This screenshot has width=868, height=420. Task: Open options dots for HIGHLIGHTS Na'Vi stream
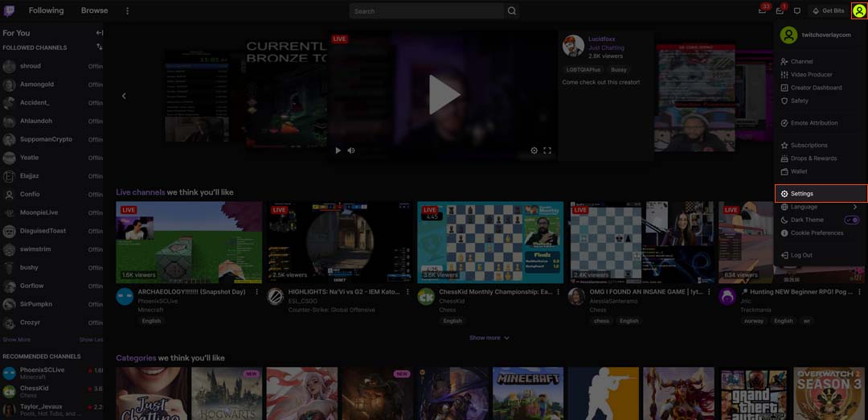(x=407, y=291)
